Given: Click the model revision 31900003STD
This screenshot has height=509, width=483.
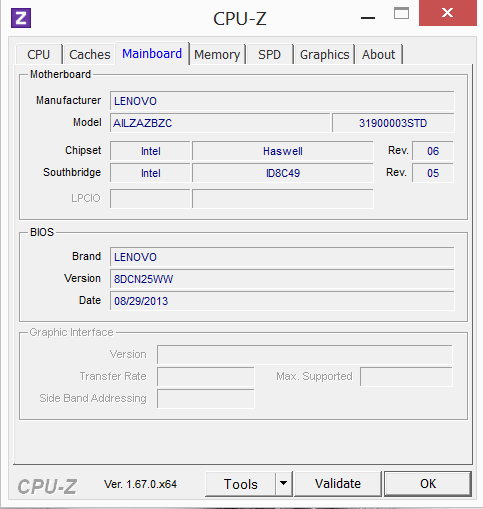Looking at the screenshot, I should point(393,123).
